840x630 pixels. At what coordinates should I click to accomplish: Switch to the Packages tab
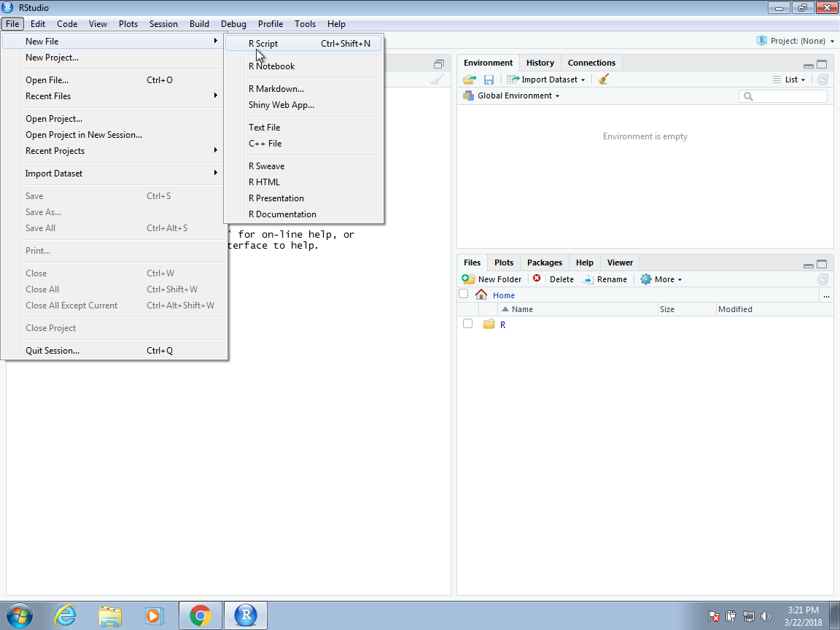pos(545,262)
